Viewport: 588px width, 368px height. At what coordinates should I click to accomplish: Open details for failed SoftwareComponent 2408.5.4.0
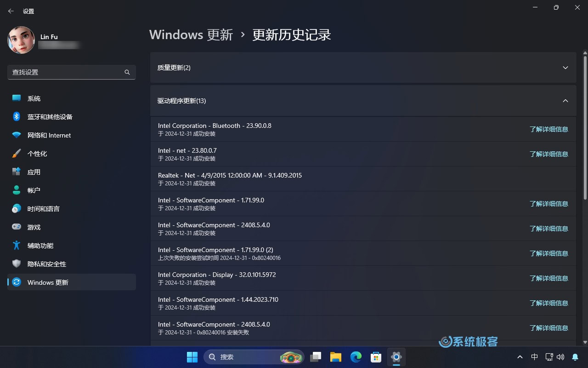pyautogui.click(x=549, y=328)
